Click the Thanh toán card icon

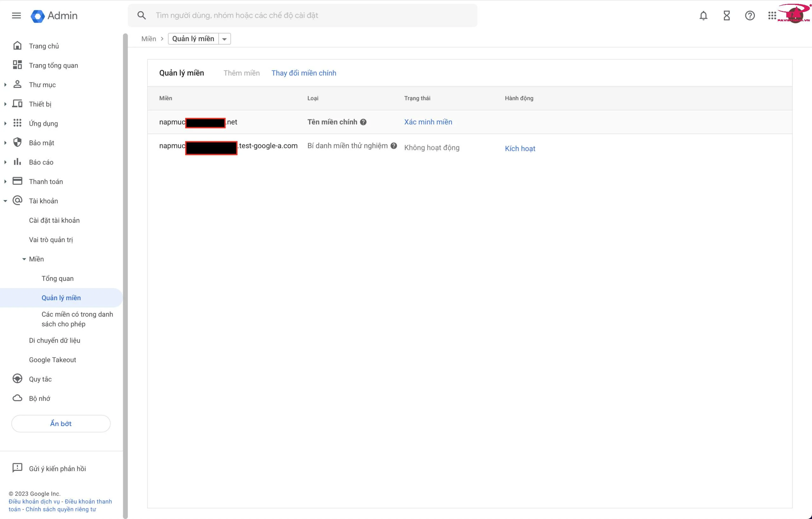(17, 181)
